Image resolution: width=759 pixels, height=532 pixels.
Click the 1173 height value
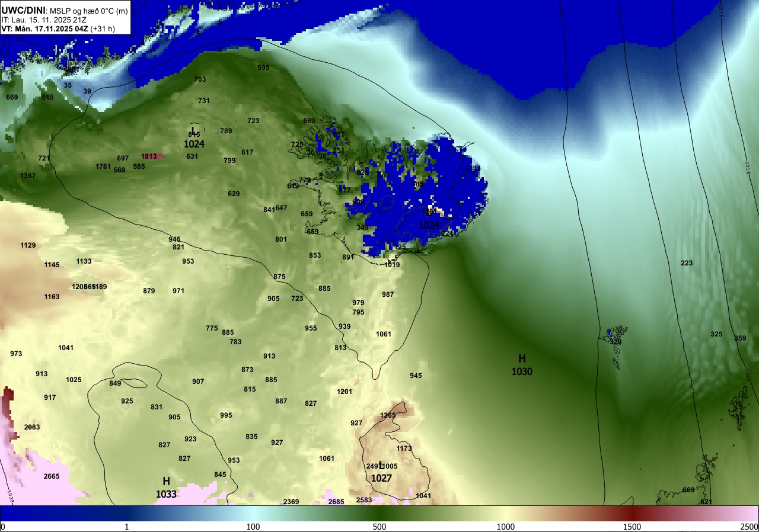tap(404, 448)
